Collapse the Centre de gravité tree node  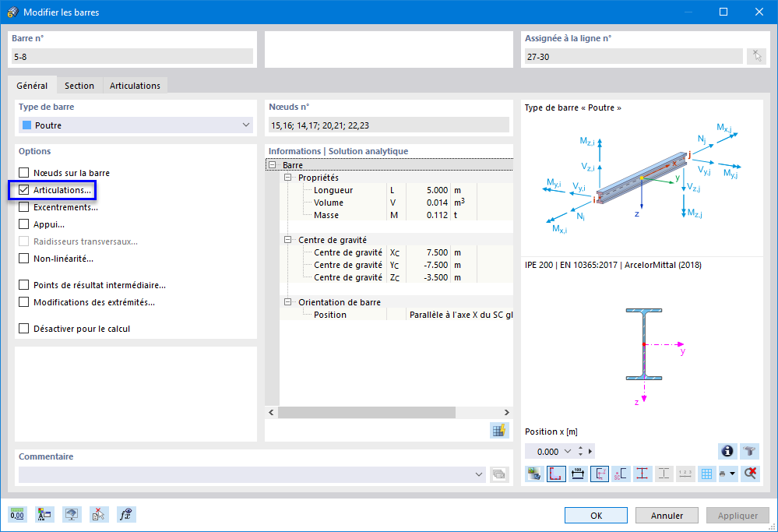(x=288, y=240)
